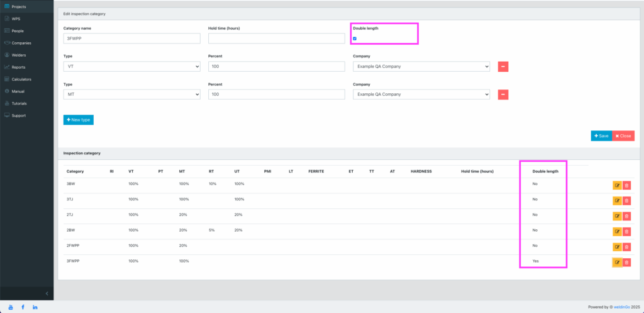Image resolution: width=644 pixels, height=313 pixels.
Task: Delete the 3FWPP category
Action: (626, 263)
